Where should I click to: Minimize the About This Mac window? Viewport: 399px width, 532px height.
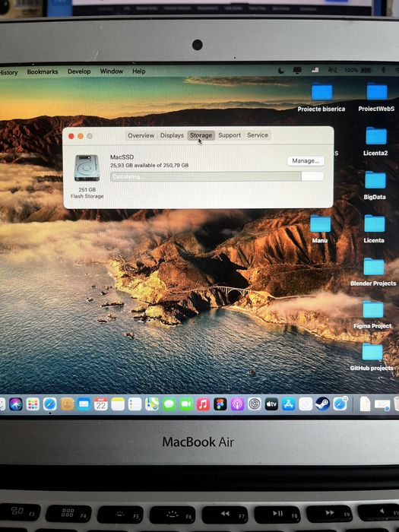pyautogui.click(x=81, y=136)
